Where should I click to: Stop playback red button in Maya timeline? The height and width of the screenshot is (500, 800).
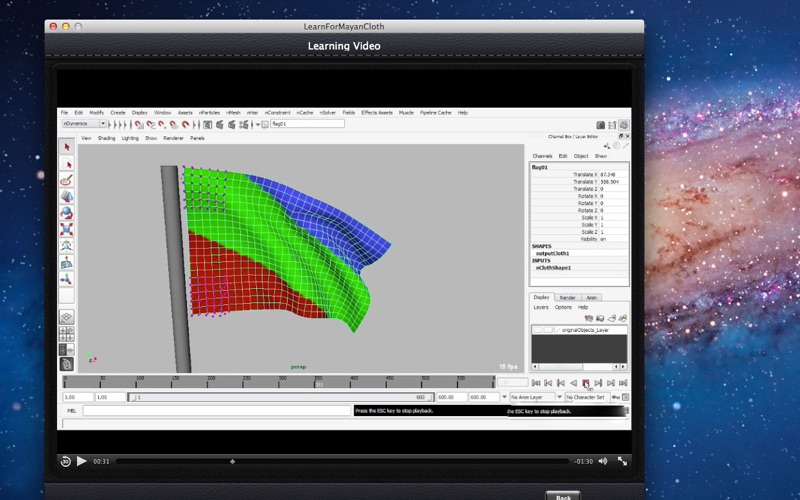[586, 383]
